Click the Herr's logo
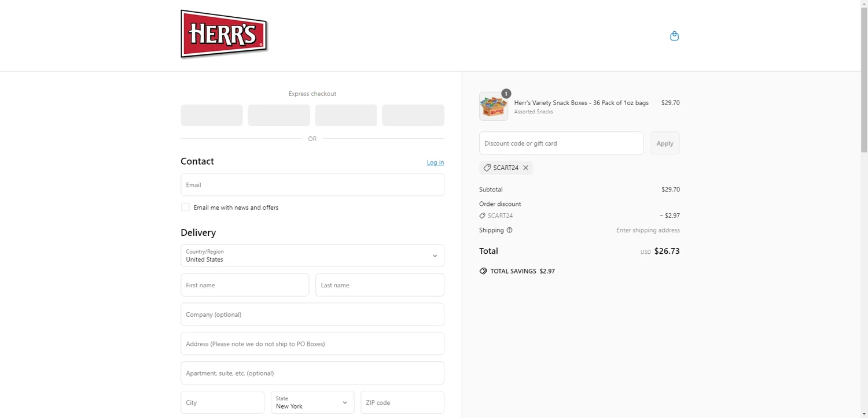Viewport: 868px width, 418px height. pos(224,34)
